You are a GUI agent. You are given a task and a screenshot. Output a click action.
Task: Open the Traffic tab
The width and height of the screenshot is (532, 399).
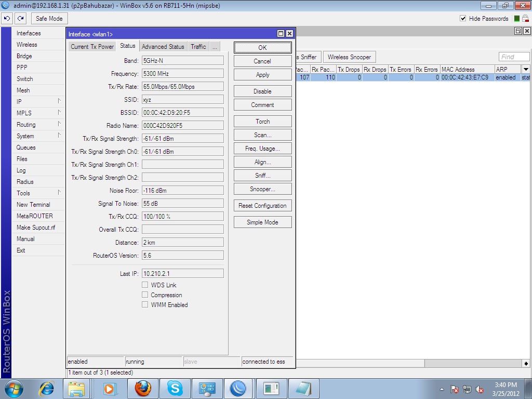[198, 46]
